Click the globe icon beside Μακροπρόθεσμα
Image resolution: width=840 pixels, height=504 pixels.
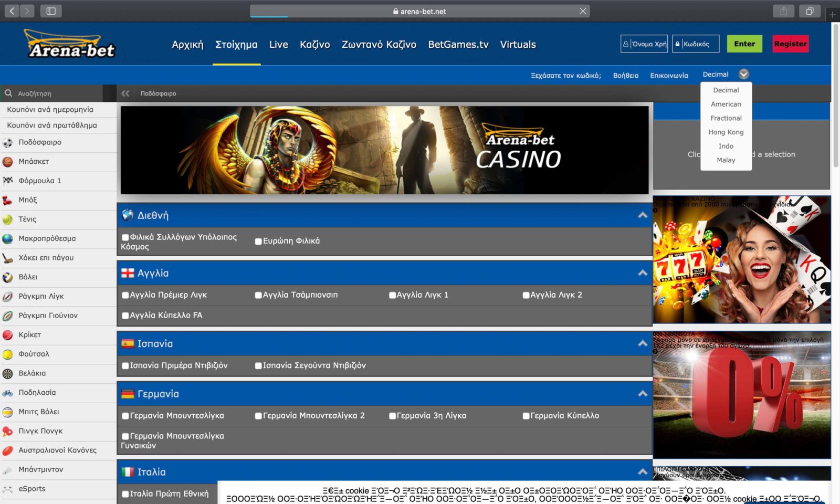click(x=8, y=238)
